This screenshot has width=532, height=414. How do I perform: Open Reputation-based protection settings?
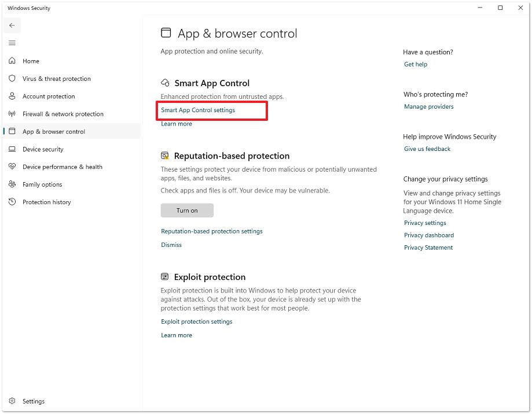click(212, 231)
